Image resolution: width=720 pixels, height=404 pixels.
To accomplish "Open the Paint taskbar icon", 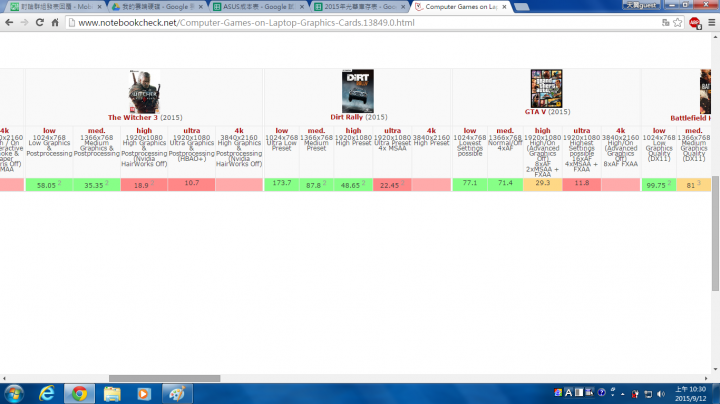I will click(x=177, y=394).
